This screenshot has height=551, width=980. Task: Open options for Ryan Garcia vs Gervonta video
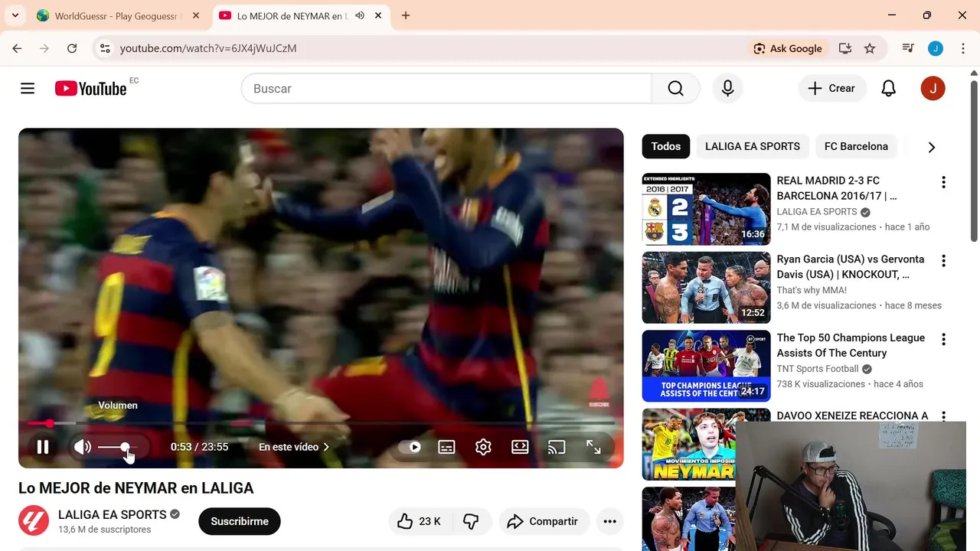943,261
